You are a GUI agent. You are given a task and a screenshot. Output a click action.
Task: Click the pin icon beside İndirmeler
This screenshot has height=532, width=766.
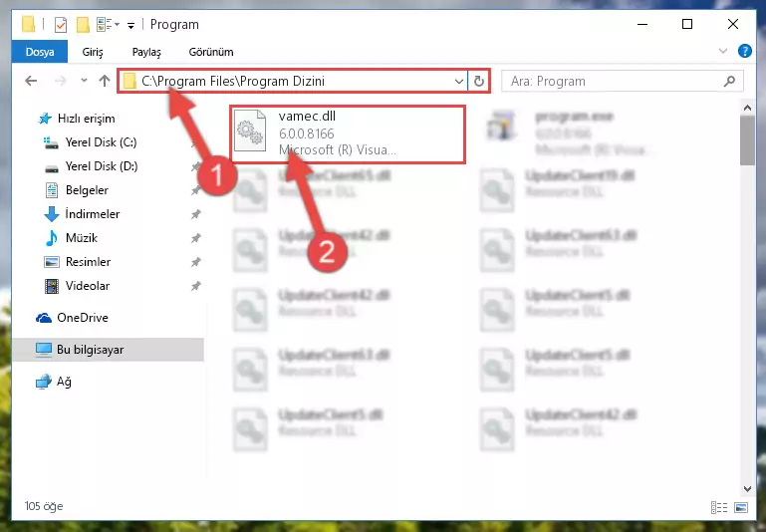[196, 214]
